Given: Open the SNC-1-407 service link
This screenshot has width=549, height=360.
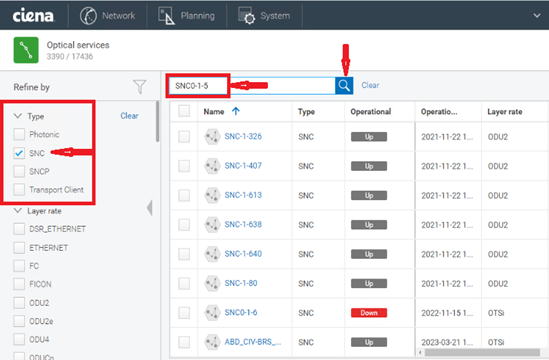Looking at the screenshot, I should [243, 166].
